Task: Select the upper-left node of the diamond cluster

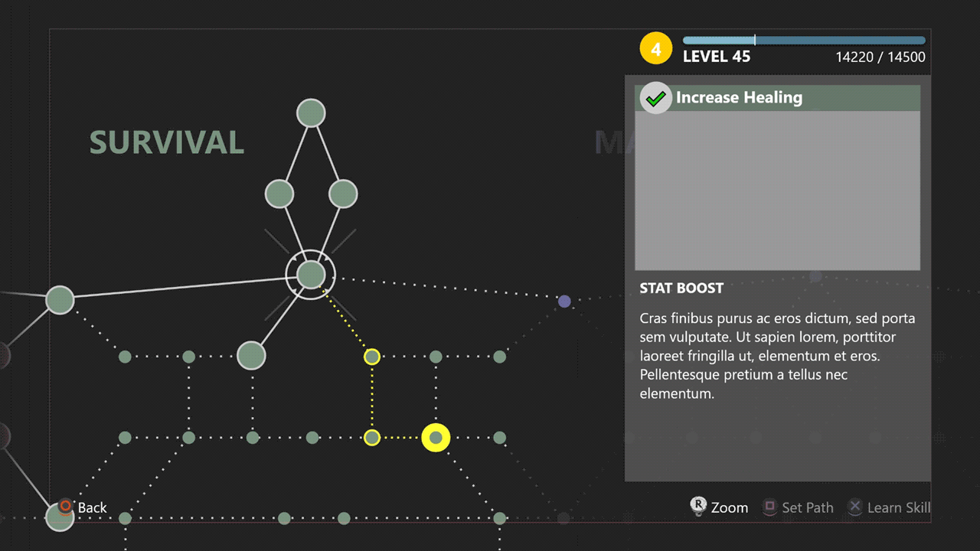Action: [x=279, y=194]
